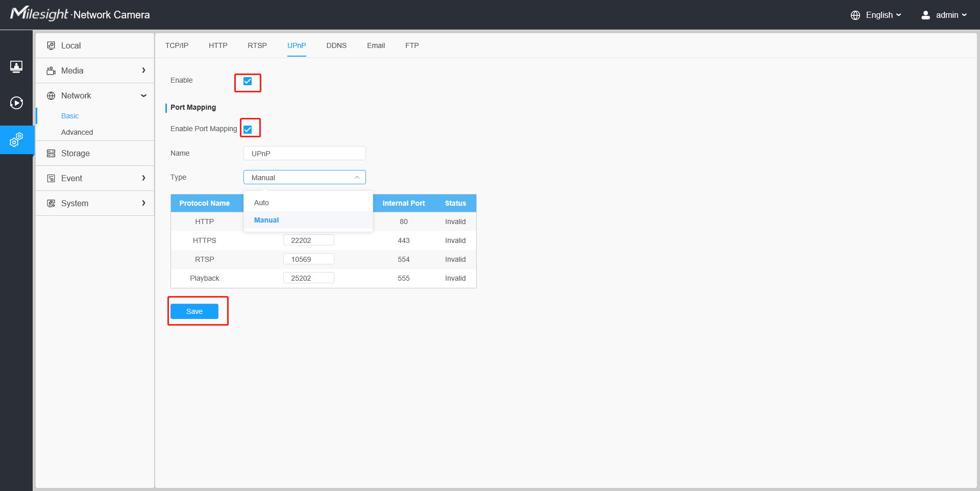Open the Live View monitor icon
Screen dimensions: 980x491
coord(16,67)
